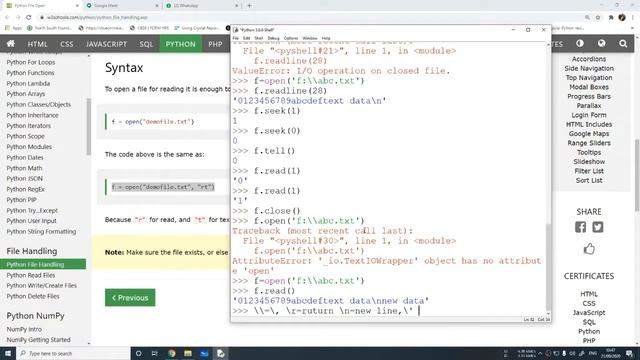Open Python Read Files link
The image size is (640, 360).
[31, 276]
